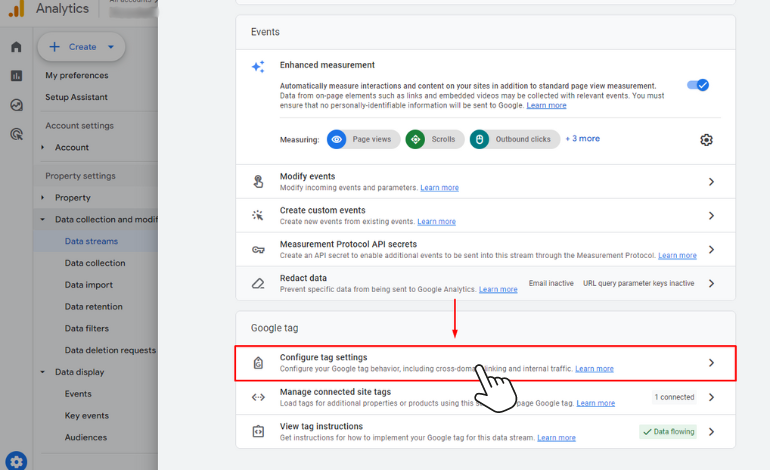
Task: Click the plus icon on Create button
Action: click(x=55, y=47)
